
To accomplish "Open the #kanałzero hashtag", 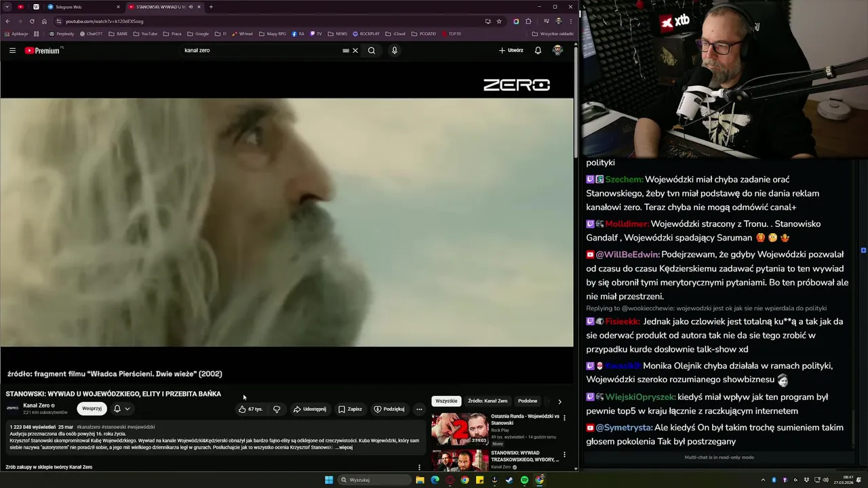I will (x=88, y=427).
